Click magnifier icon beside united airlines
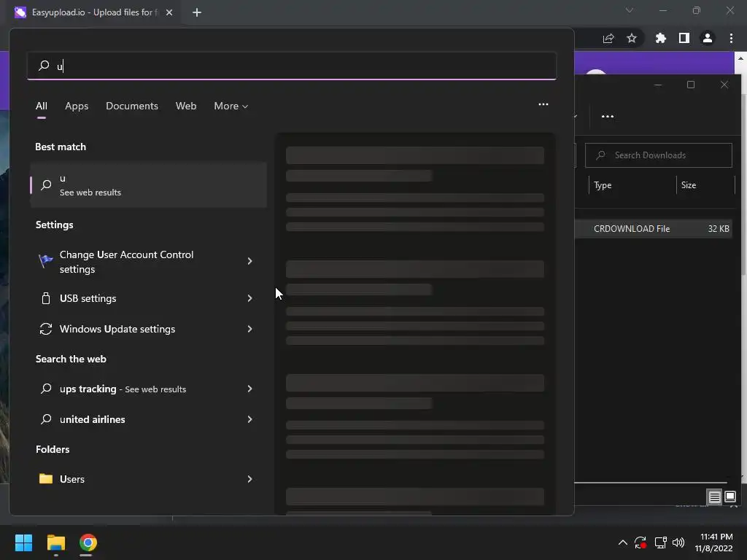The width and height of the screenshot is (747, 560). 46,419
